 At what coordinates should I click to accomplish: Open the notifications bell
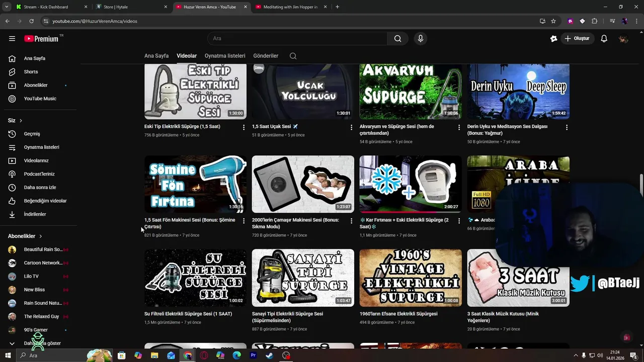coord(604,39)
